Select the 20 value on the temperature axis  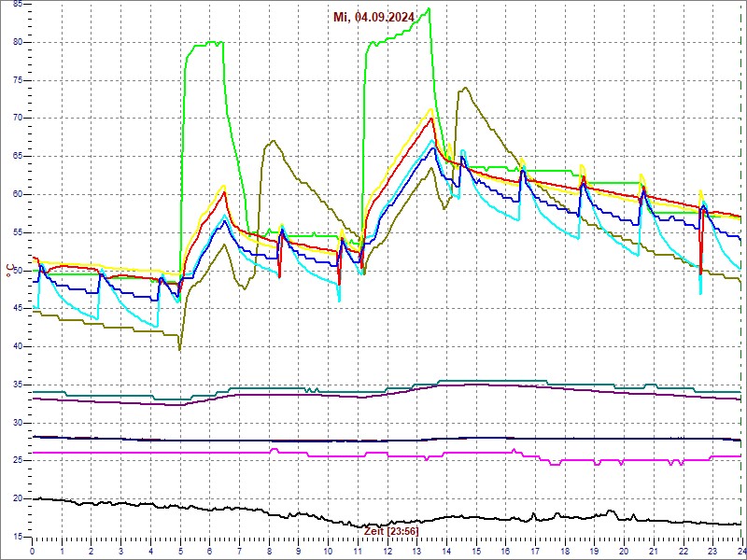point(17,498)
